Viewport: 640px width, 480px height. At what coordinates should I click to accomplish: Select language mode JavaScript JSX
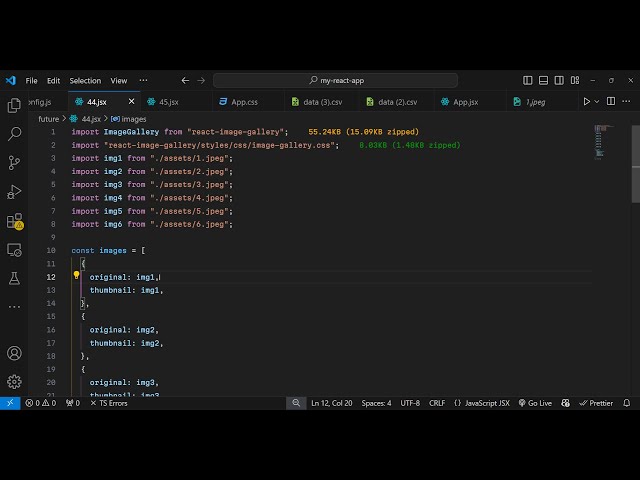point(482,403)
